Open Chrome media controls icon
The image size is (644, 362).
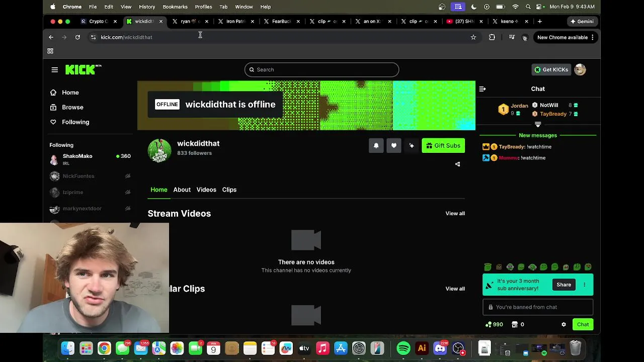pyautogui.click(x=512, y=37)
